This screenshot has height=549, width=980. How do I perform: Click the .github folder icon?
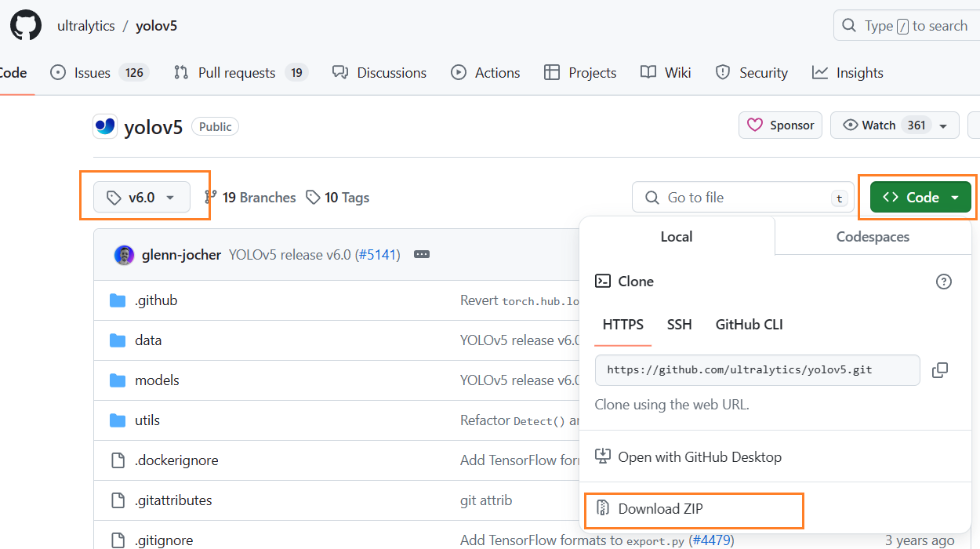tap(118, 300)
